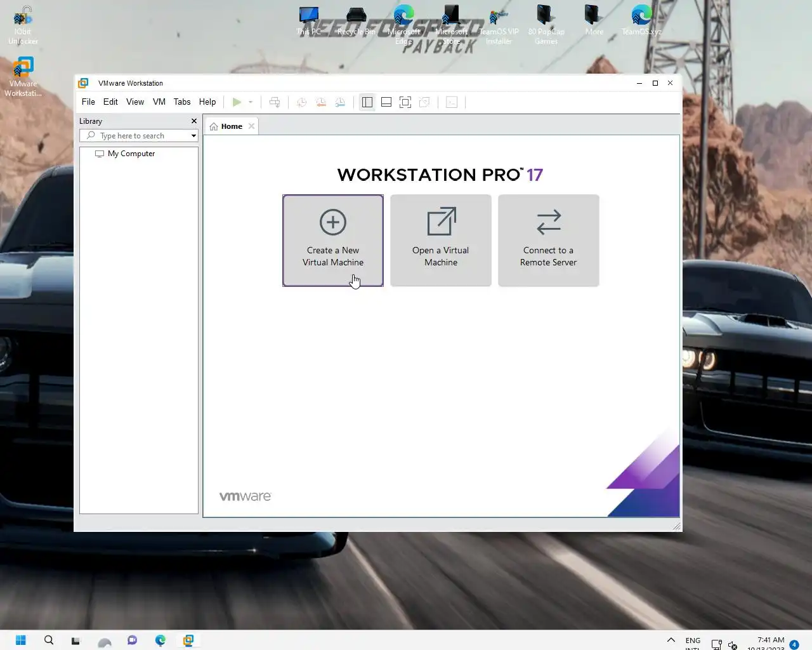Open the View menu
The image size is (812, 650).
click(135, 102)
